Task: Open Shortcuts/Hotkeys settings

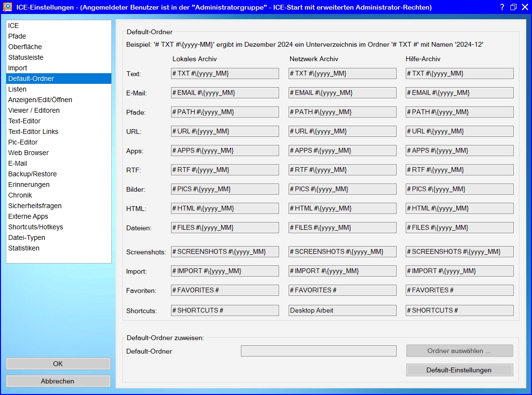Action: (59, 227)
